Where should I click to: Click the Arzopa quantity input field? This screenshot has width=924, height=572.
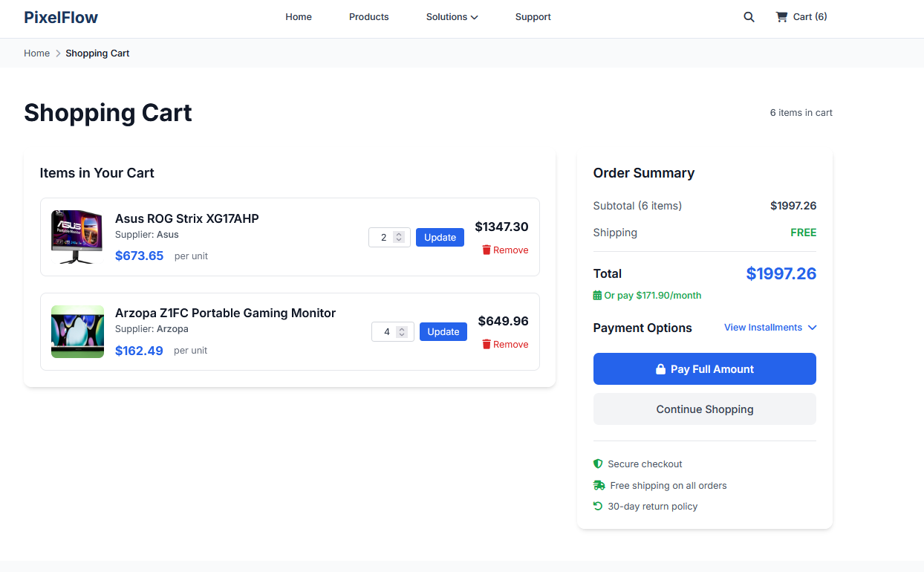coord(393,332)
